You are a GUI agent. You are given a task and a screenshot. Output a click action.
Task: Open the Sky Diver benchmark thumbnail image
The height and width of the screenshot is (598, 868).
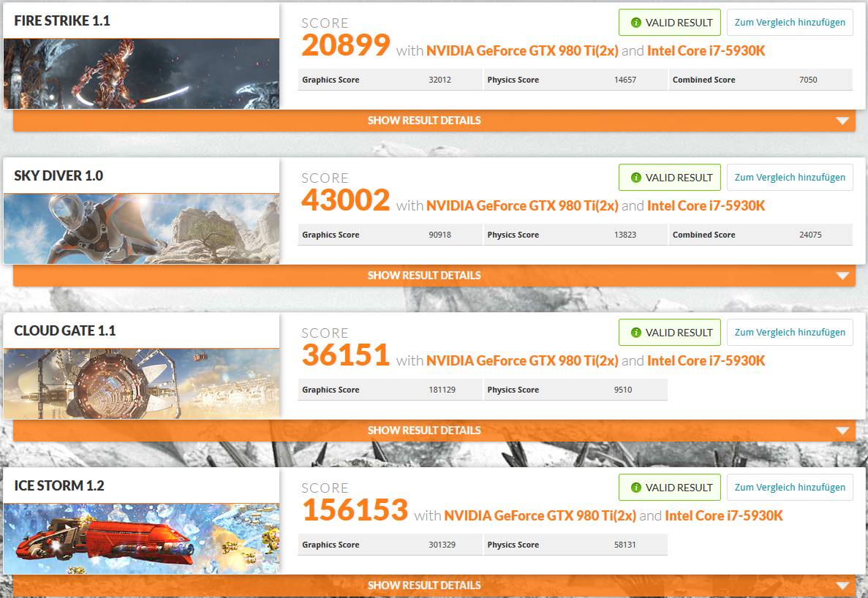[x=141, y=229]
